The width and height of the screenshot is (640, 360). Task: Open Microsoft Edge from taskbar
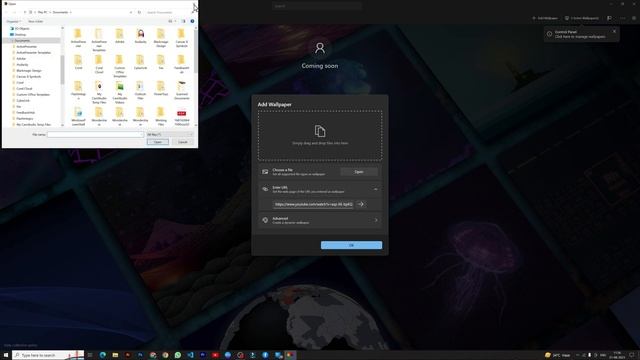[x=102, y=355]
